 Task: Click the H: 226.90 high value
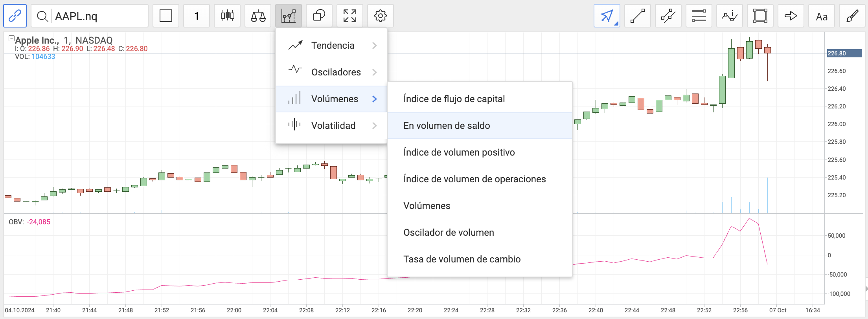pos(68,49)
